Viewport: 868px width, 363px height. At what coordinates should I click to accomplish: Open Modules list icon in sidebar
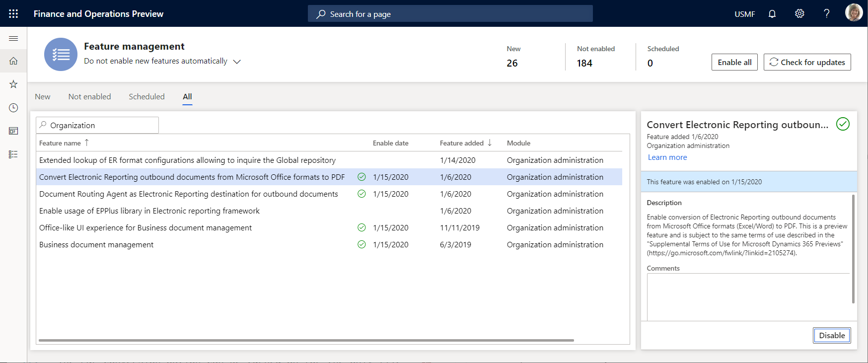coord(13,154)
